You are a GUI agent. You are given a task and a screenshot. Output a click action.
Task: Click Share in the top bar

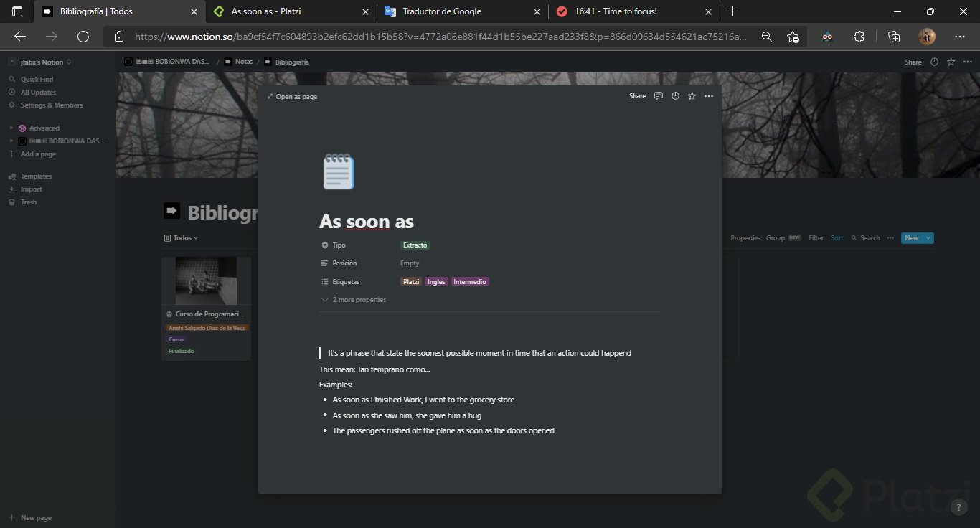[913, 62]
